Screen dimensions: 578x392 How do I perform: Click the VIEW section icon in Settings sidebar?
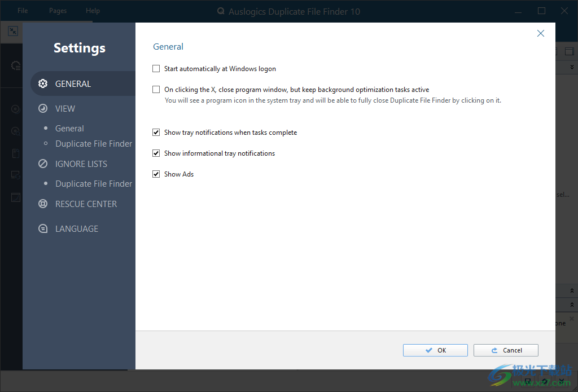[43, 108]
